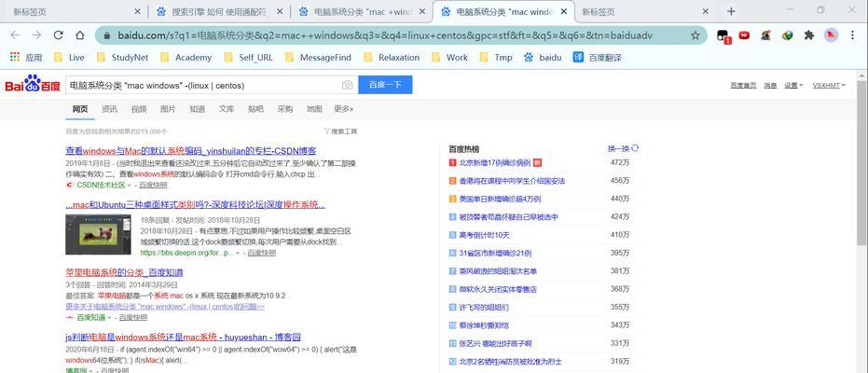Viewport: 868px width, 373px height.
Task: Open the Apps 应用 bookmark
Action: click(x=25, y=57)
